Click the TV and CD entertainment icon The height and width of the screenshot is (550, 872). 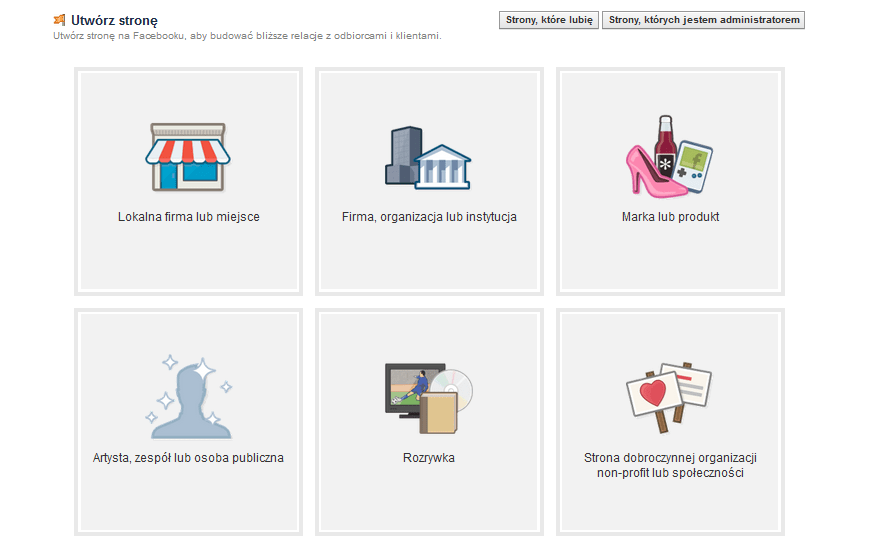click(428, 398)
